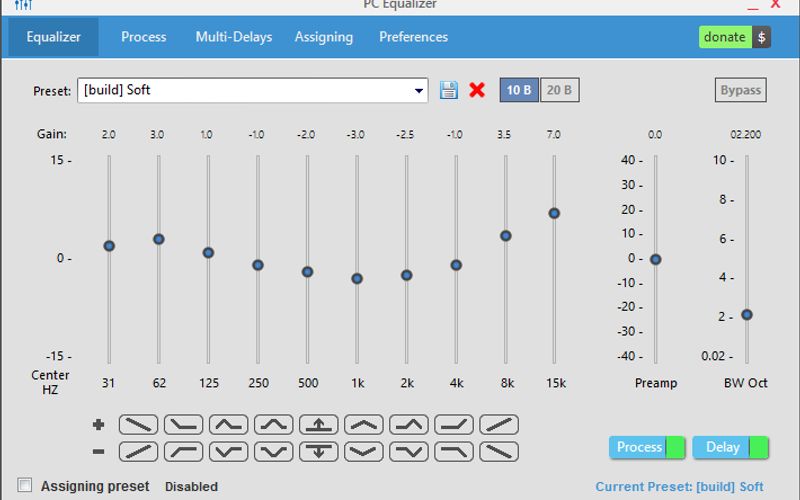Click the 'Disabled' assigning status text

click(x=191, y=487)
